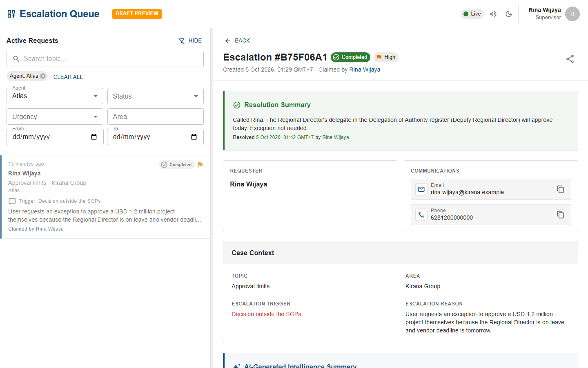This screenshot has height=368, width=588.
Task: Click the High urgency flag chip
Action: pyautogui.click(x=386, y=57)
